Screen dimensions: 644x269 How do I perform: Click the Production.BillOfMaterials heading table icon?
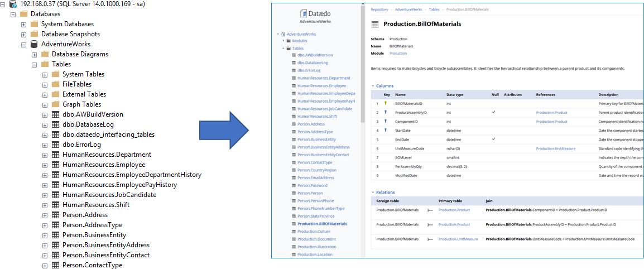point(375,25)
